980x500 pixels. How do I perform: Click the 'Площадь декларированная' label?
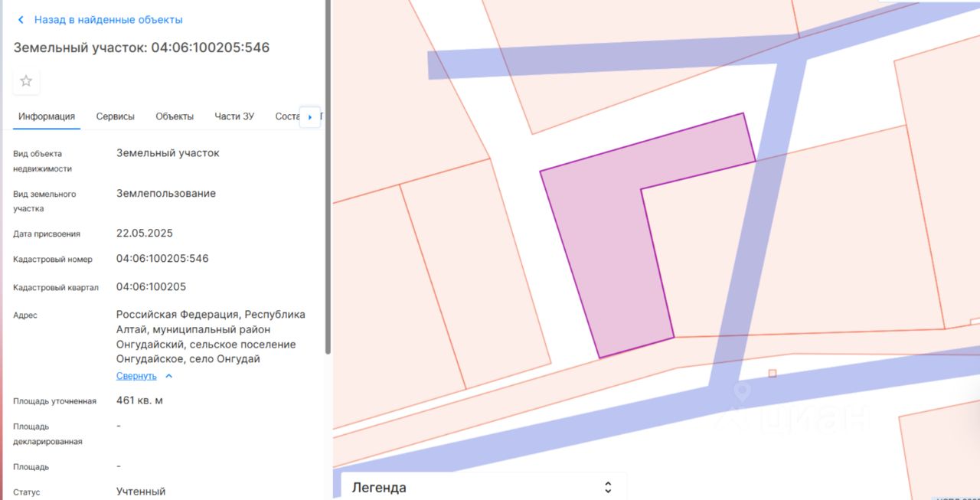click(47, 434)
